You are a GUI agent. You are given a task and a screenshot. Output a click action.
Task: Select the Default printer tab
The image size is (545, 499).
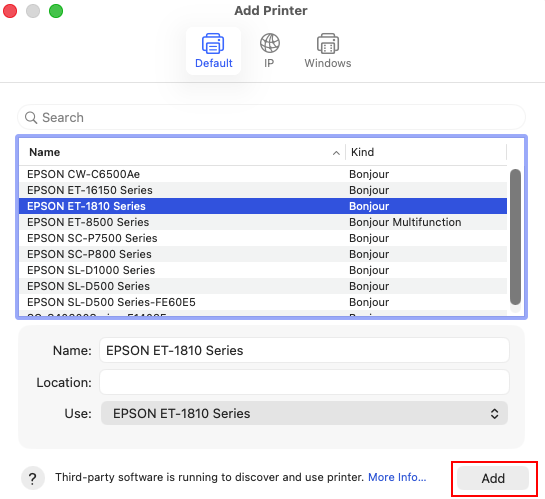pyautogui.click(x=213, y=51)
